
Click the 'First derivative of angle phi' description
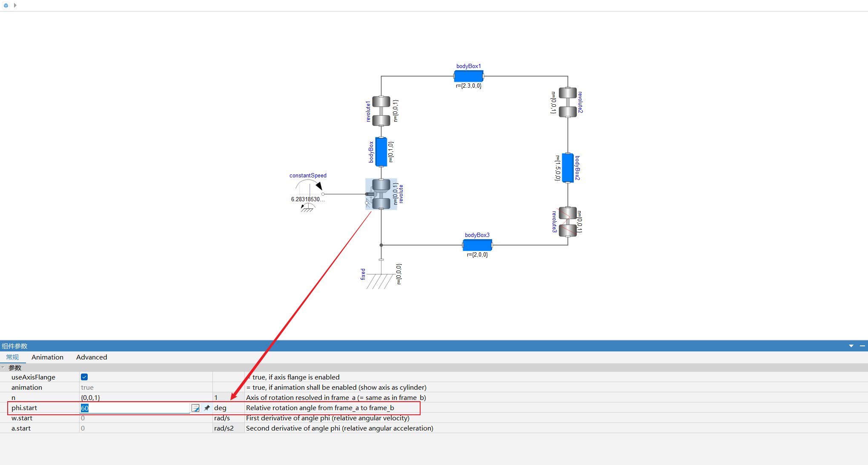coord(328,418)
